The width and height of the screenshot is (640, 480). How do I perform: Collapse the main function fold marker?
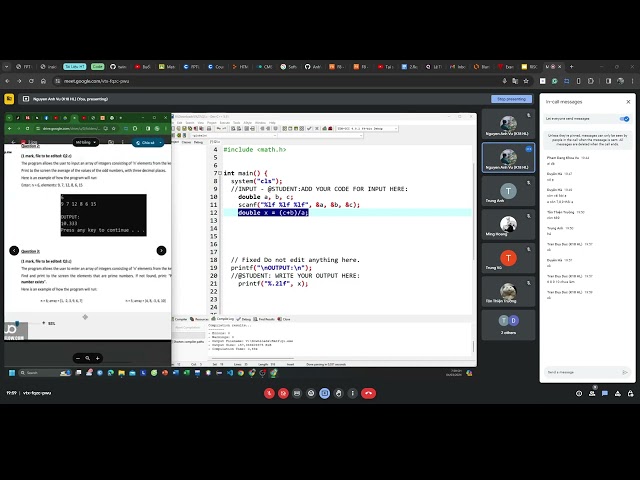(x=220, y=173)
